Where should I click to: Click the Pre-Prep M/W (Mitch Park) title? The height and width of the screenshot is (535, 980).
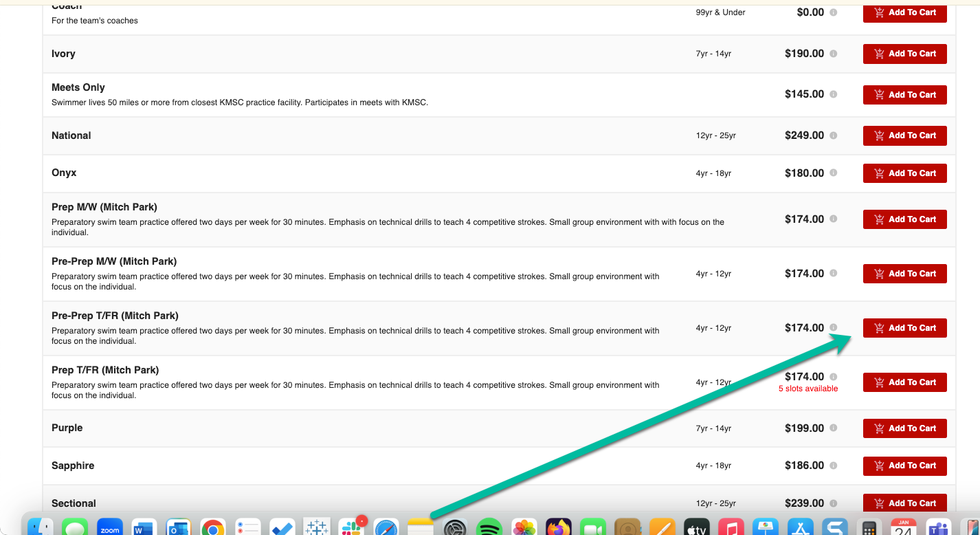(x=114, y=261)
